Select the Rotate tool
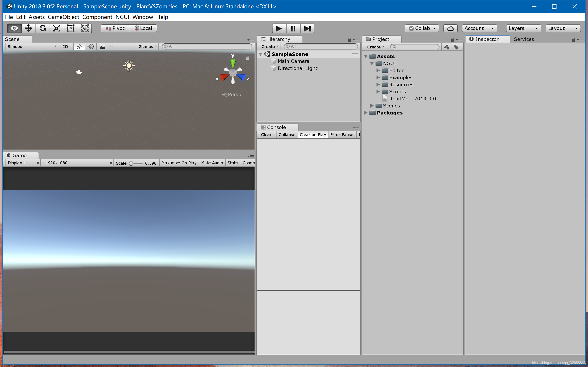This screenshot has height=367, width=588. click(x=43, y=28)
